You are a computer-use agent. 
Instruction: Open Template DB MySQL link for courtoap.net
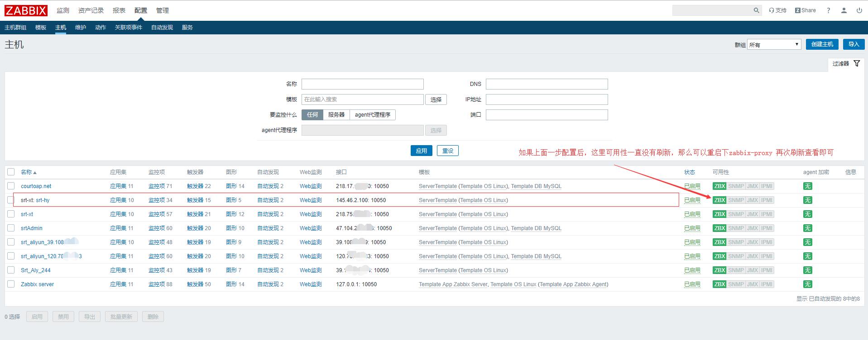[x=536, y=186]
